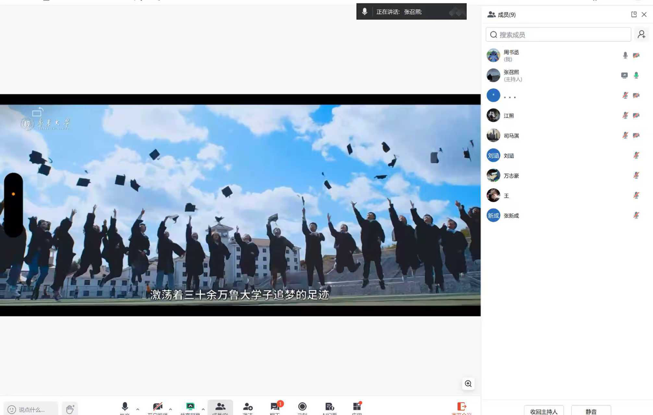The height and width of the screenshot is (415, 653).
Task: Open chat with the red notification badge
Action: tap(275, 407)
